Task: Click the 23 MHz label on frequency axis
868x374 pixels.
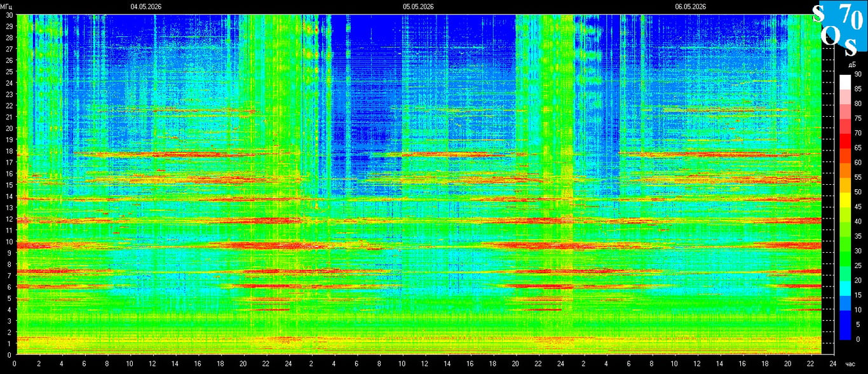Action: point(9,94)
